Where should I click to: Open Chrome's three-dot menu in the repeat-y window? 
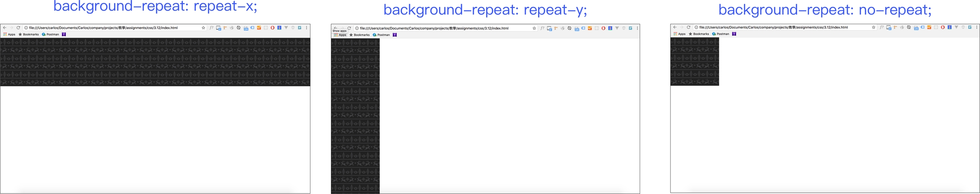(x=637, y=28)
